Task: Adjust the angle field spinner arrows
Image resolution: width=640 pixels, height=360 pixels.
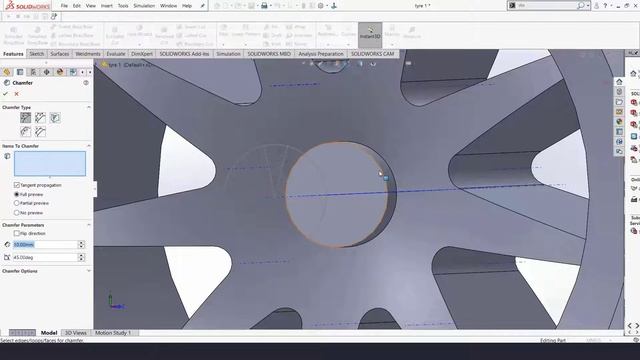Action: [81, 258]
